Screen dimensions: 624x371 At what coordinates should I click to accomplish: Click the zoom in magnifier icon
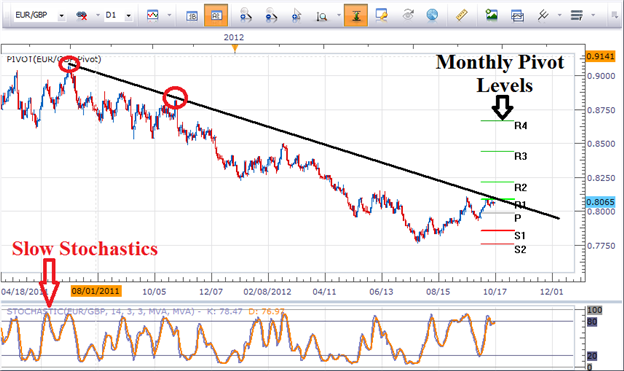point(246,16)
